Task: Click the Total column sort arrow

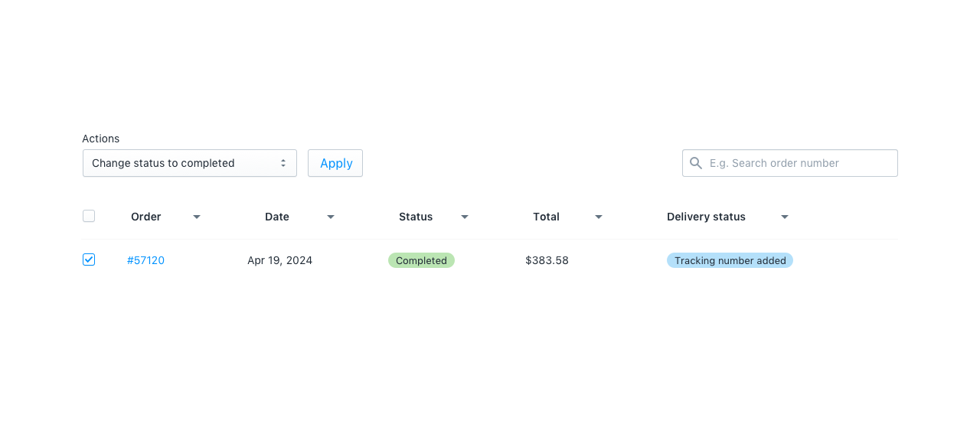Action: 599,217
